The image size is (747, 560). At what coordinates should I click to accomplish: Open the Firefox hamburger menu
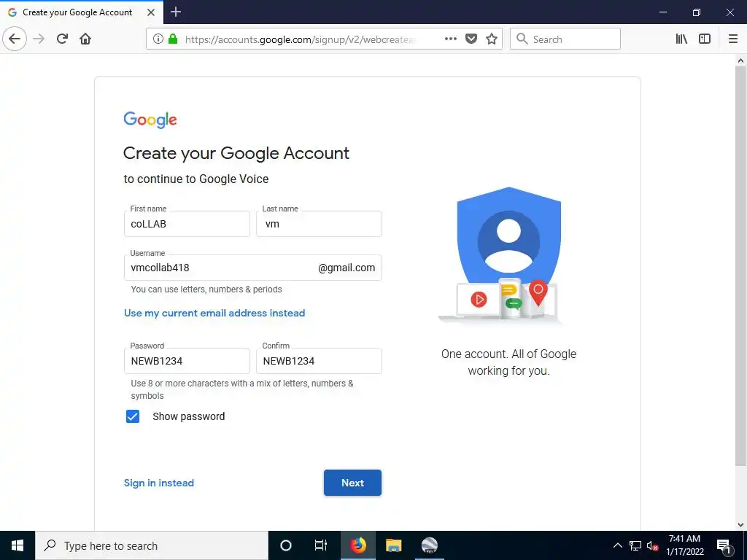click(x=732, y=39)
